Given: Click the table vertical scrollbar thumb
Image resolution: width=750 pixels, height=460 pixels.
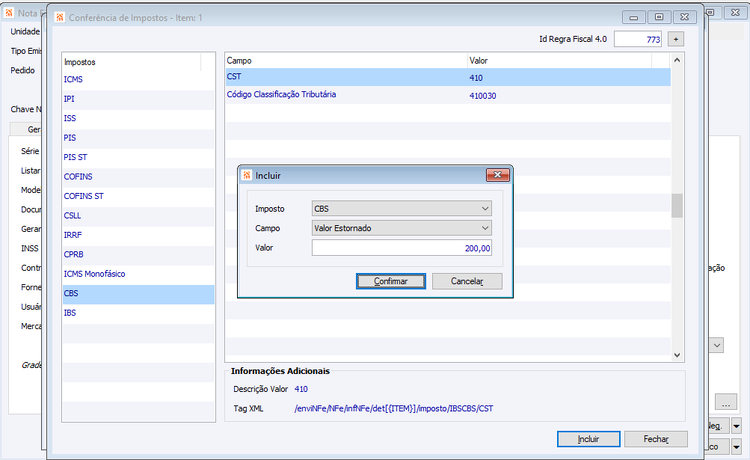Looking at the screenshot, I should [677, 206].
